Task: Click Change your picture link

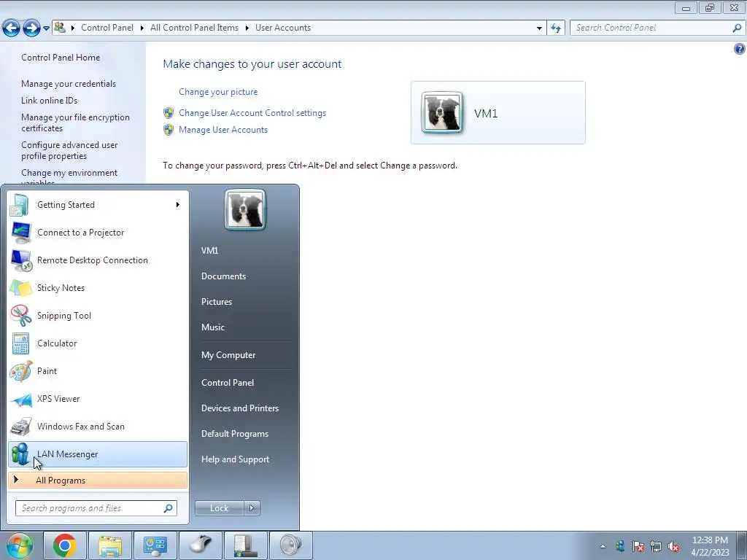Action: (218, 92)
